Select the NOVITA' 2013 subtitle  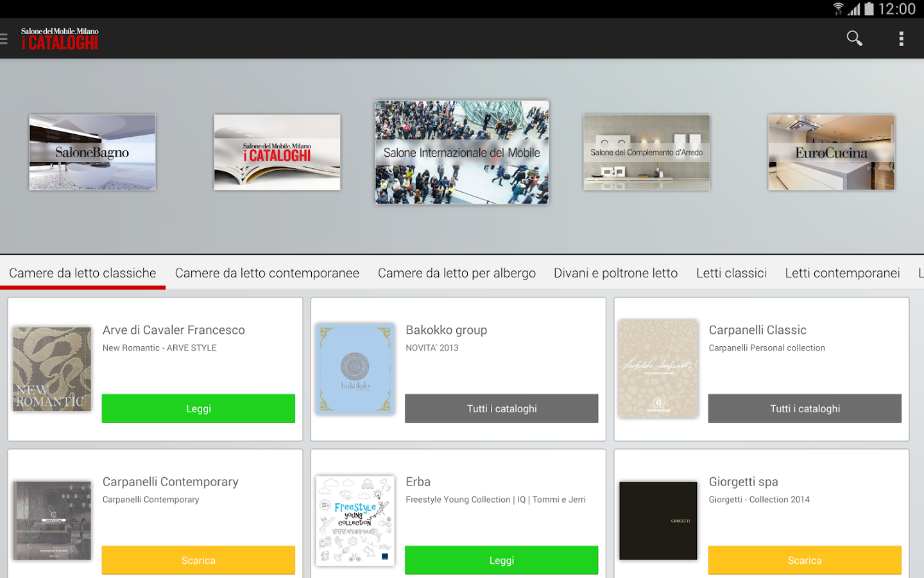tap(432, 348)
